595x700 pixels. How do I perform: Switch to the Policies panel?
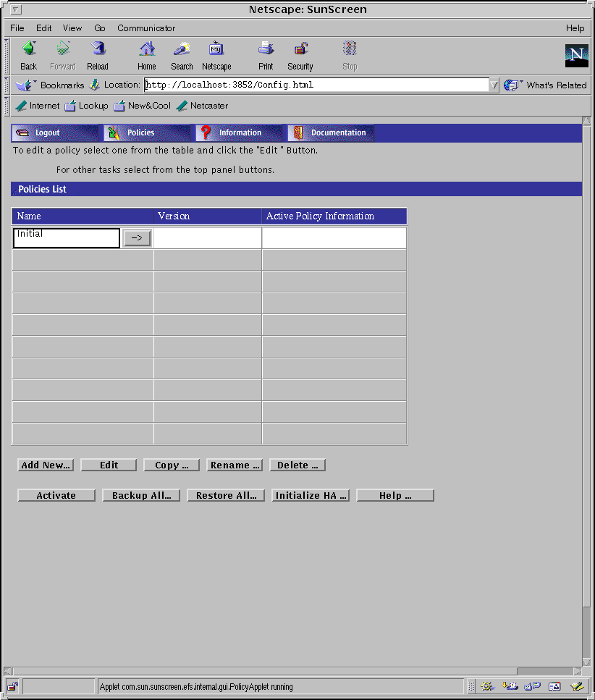pos(147,132)
